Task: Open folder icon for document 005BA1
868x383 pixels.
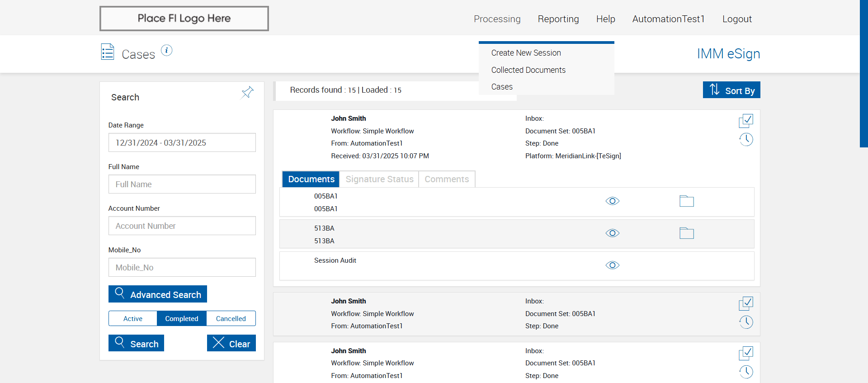Action: pos(686,201)
